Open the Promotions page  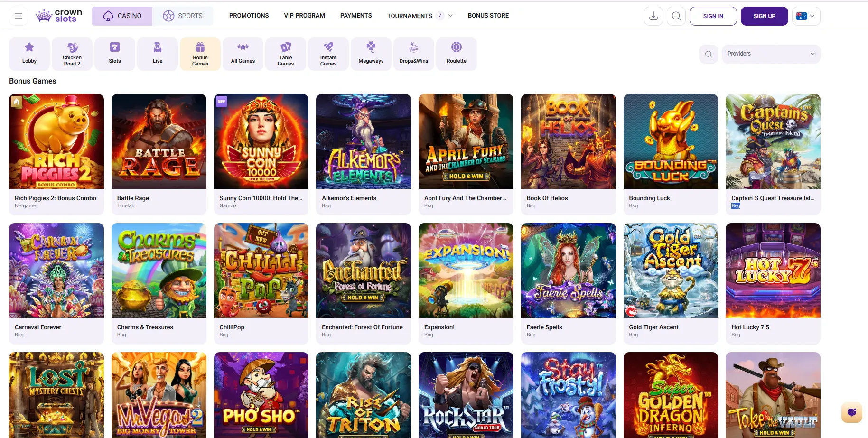coord(249,16)
